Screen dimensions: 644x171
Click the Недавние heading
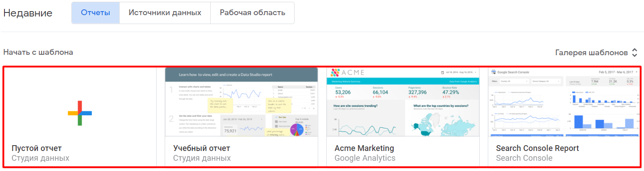pyautogui.click(x=28, y=13)
